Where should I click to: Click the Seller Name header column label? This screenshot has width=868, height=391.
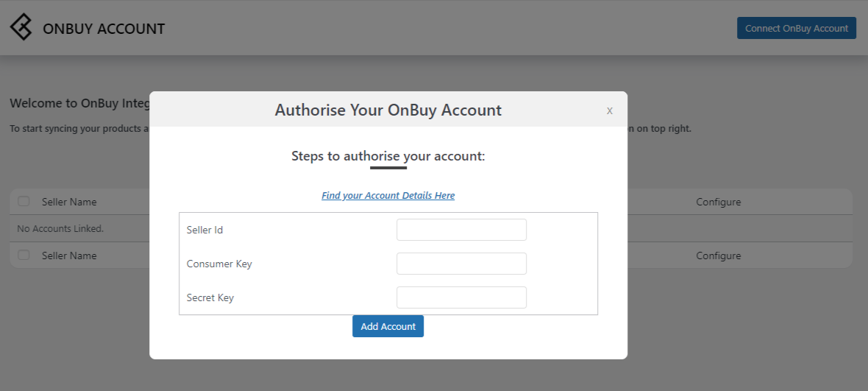pyautogui.click(x=69, y=202)
